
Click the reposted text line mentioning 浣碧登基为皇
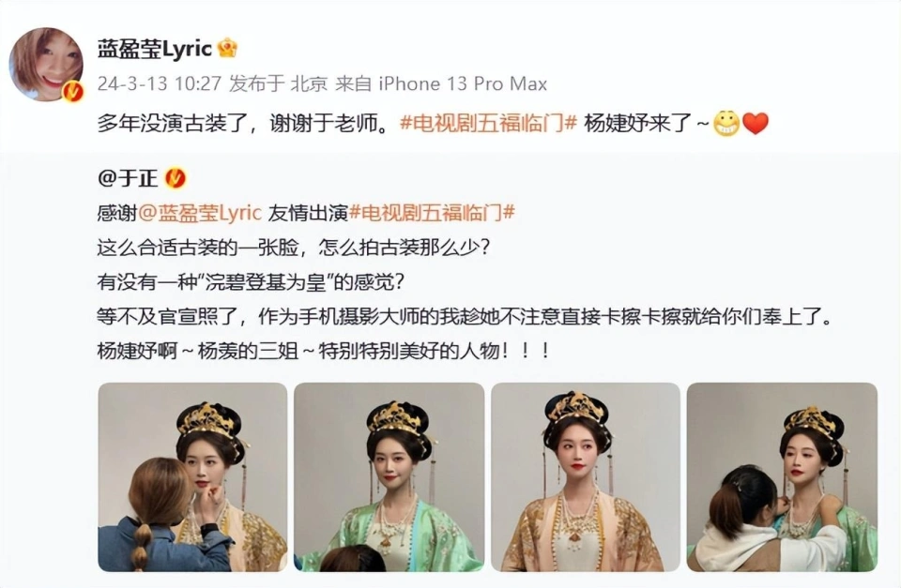[252, 282]
